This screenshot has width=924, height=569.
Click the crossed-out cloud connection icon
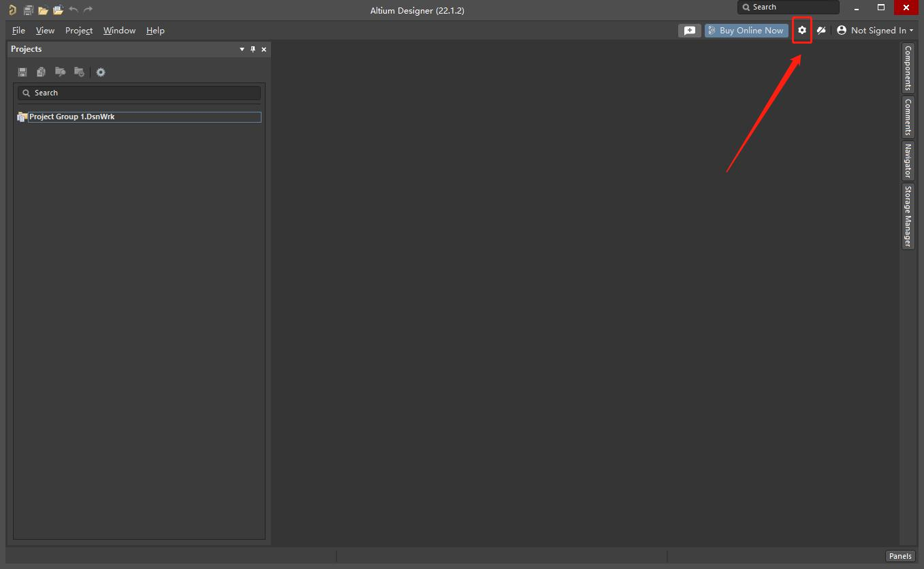point(821,31)
